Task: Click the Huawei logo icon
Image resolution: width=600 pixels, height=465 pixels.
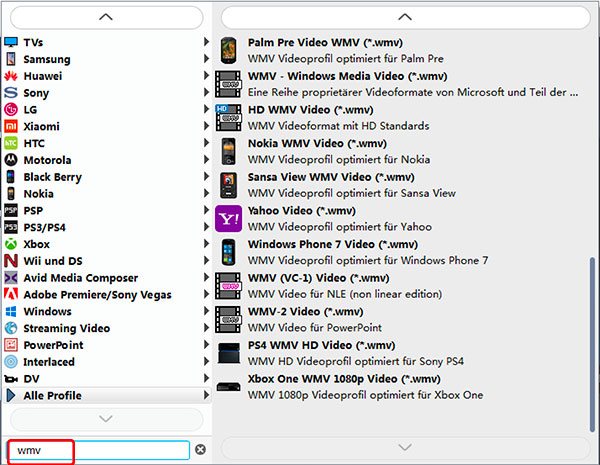Action: tap(11, 76)
